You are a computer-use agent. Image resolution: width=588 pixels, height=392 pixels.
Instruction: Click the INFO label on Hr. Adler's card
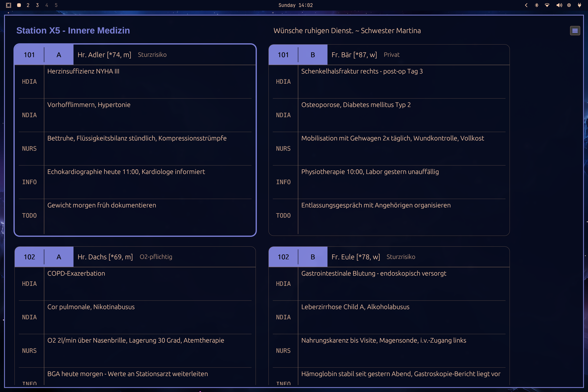click(x=29, y=182)
